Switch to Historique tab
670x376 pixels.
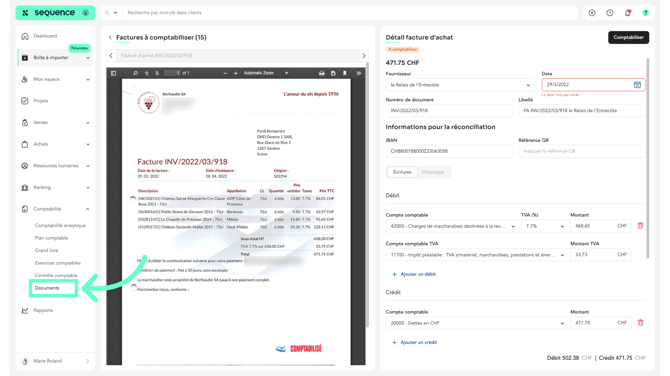(x=433, y=172)
